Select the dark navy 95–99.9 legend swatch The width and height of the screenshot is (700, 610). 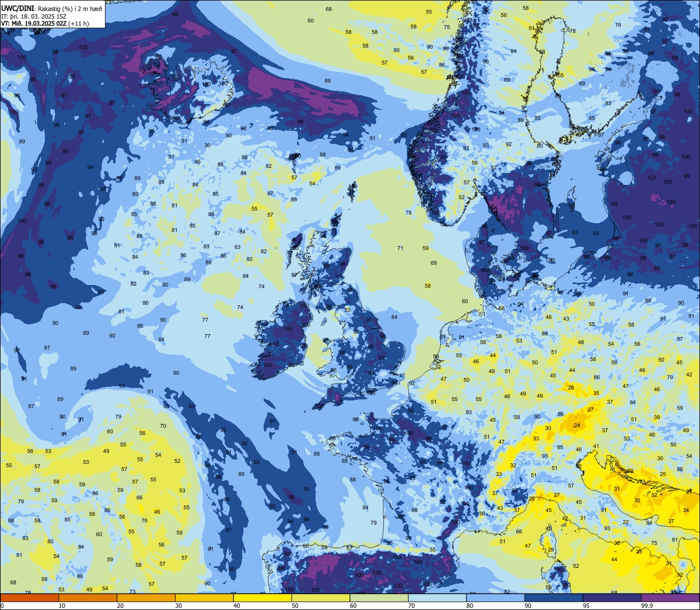(612, 598)
